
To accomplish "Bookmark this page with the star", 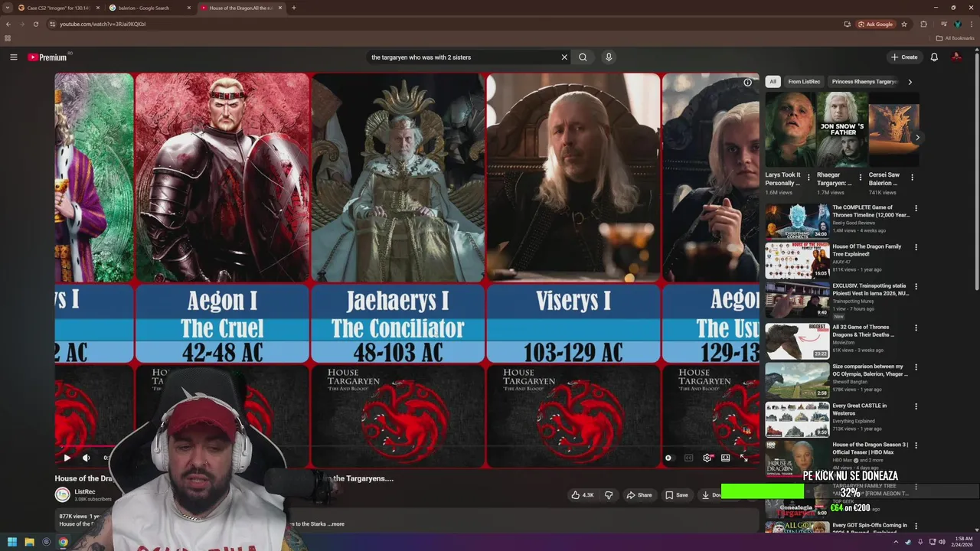I will pos(904,24).
